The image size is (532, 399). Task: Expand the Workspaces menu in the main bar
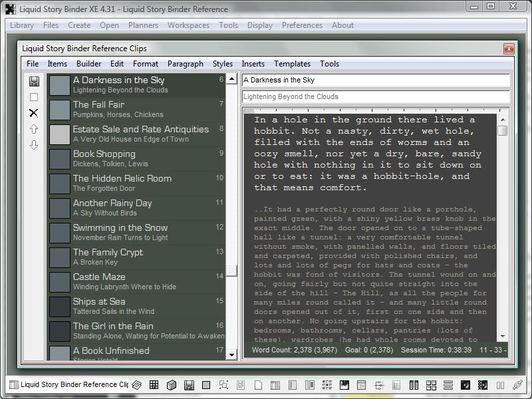(188, 25)
